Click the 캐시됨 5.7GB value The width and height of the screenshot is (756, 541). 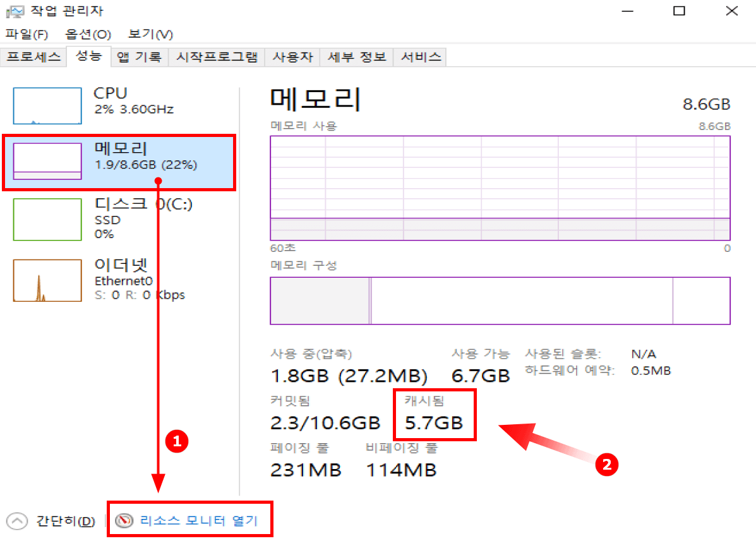[x=434, y=423]
